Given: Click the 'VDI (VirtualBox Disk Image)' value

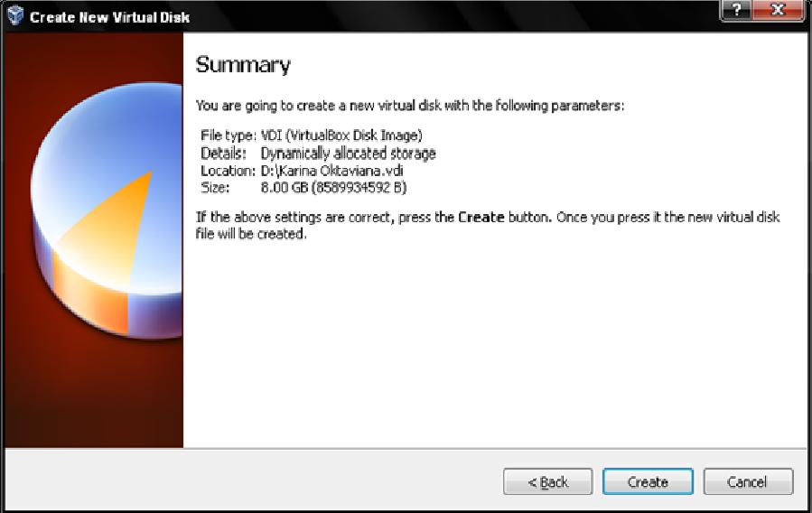Looking at the screenshot, I should click(341, 135).
